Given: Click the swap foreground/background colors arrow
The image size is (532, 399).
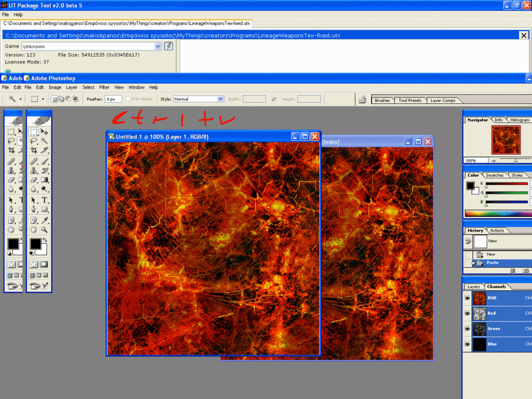Looking at the screenshot, I should pos(44,240).
